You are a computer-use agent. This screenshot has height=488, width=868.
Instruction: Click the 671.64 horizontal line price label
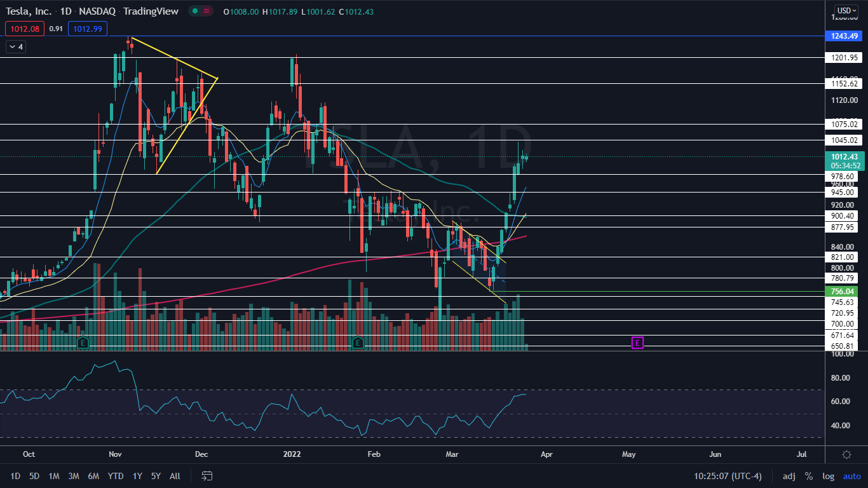(843, 335)
